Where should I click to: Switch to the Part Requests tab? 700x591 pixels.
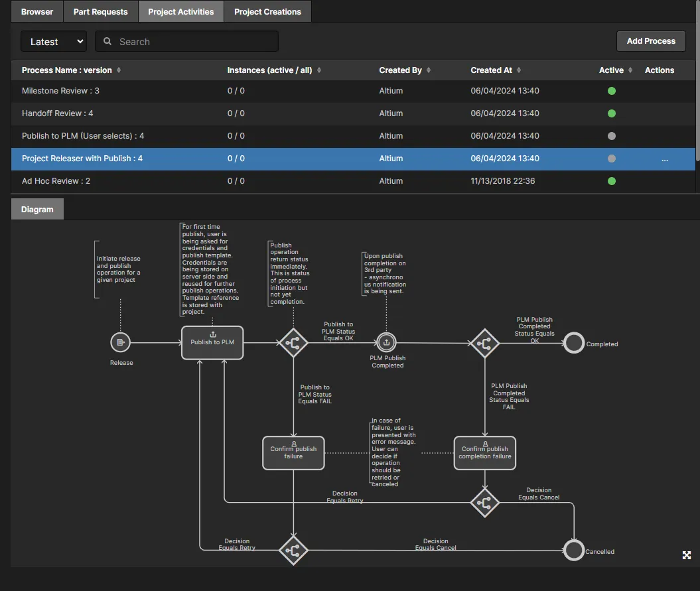pyautogui.click(x=100, y=11)
